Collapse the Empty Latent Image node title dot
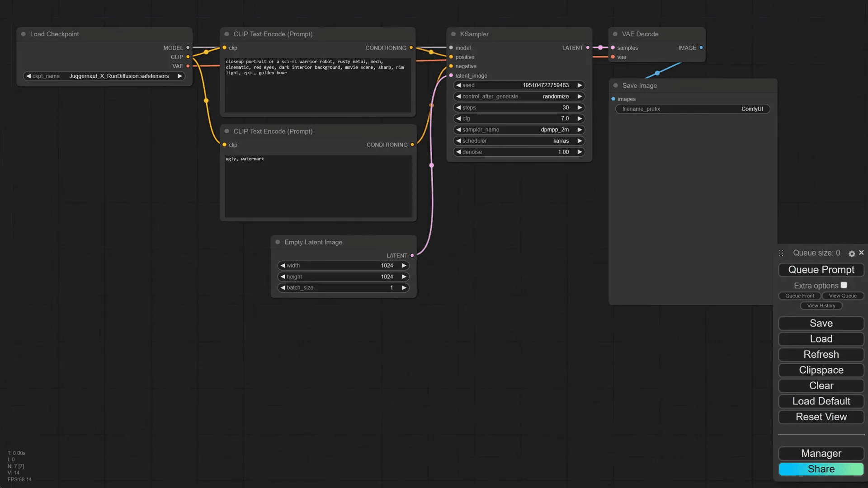 click(x=278, y=242)
